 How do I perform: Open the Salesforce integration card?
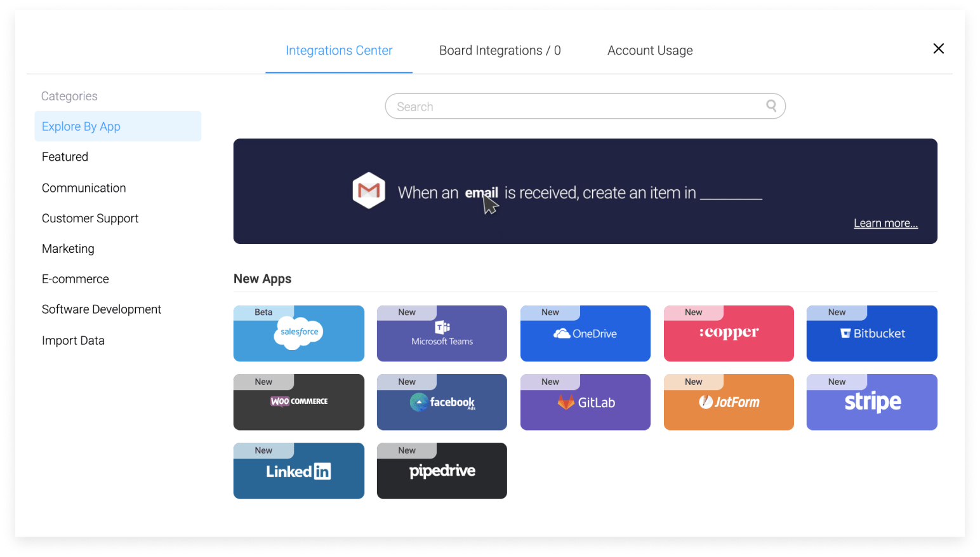coord(299,333)
